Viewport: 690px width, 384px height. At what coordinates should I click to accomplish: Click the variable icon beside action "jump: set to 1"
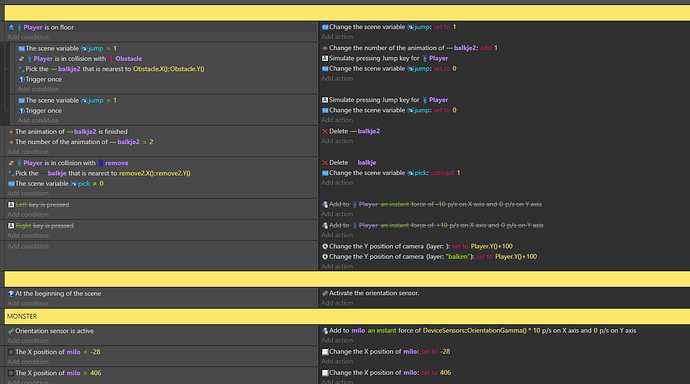pyautogui.click(x=325, y=27)
